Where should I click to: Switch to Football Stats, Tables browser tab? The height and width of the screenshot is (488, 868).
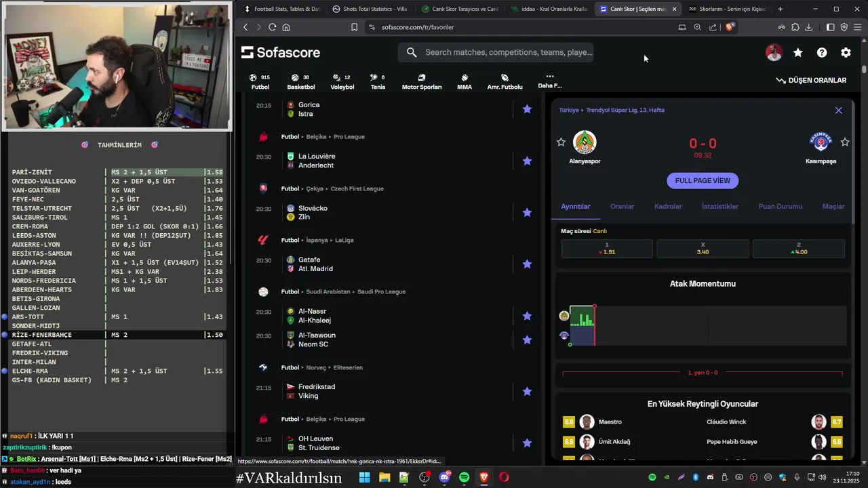pos(281,9)
